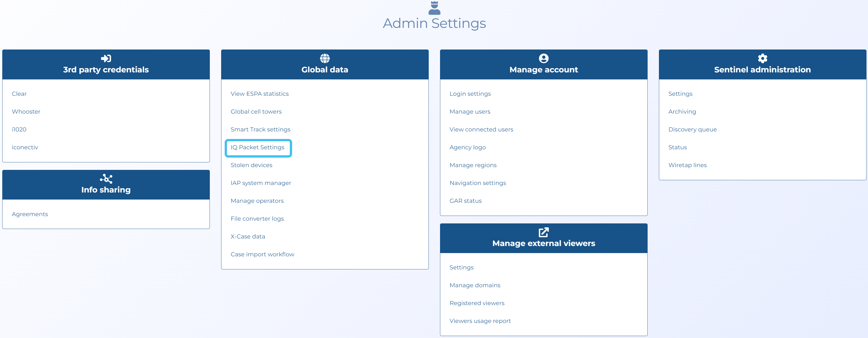Select Whooster under 3rd party credentials

(26, 111)
